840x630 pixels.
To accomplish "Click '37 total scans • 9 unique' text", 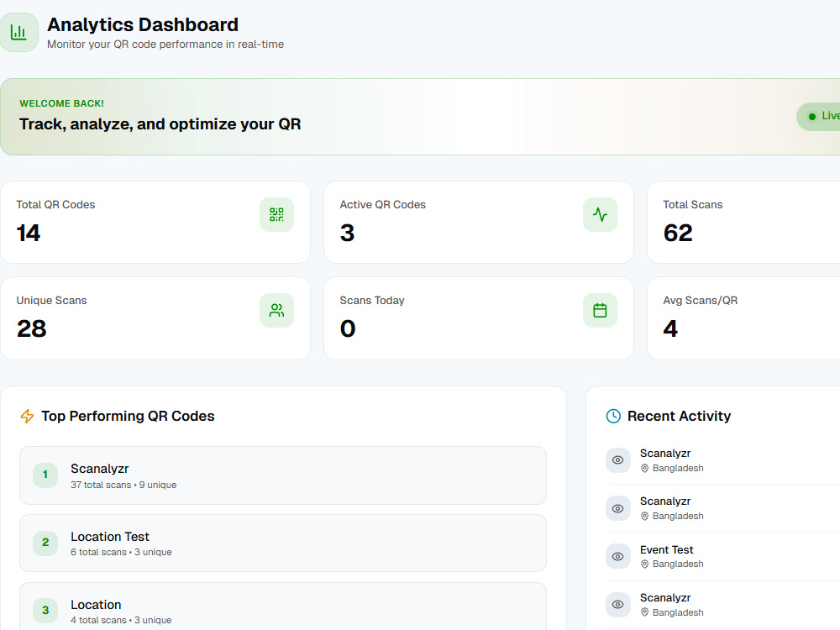I will [123, 485].
